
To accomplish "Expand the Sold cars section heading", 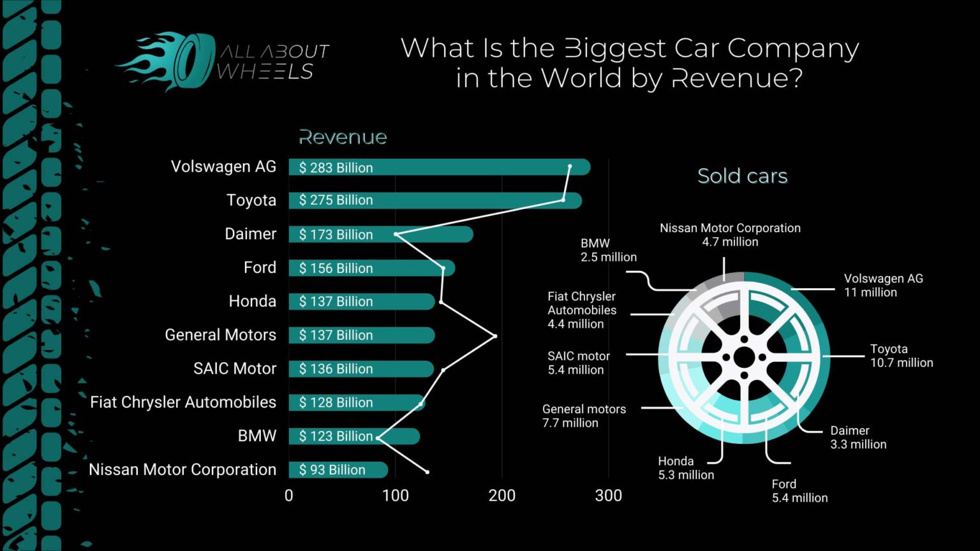I will tap(742, 176).
